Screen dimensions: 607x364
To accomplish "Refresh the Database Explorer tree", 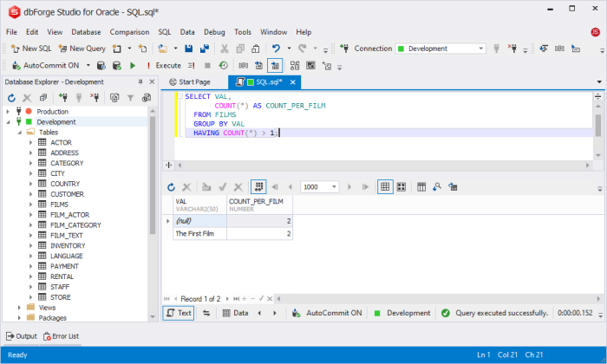I will coord(10,98).
